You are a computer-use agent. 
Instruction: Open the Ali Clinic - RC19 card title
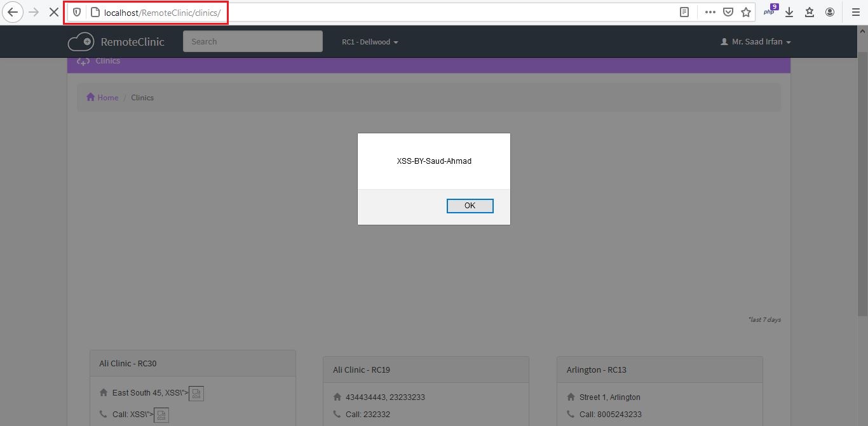click(x=362, y=369)
